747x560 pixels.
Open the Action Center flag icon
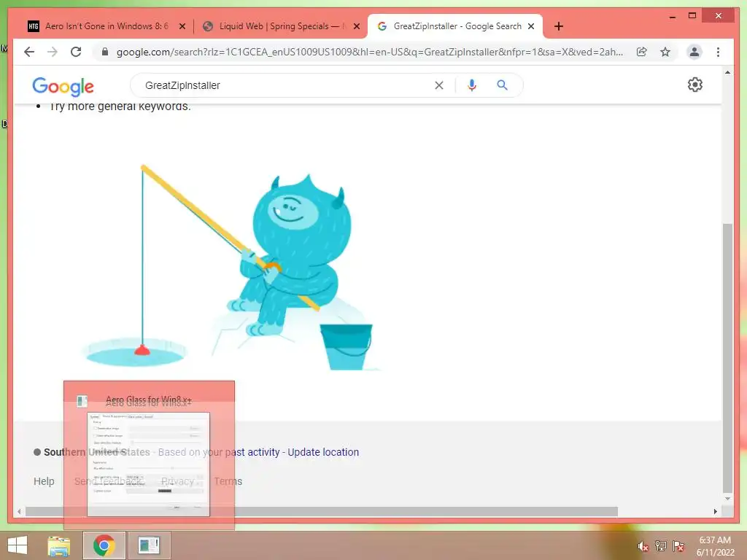(678, 545)
